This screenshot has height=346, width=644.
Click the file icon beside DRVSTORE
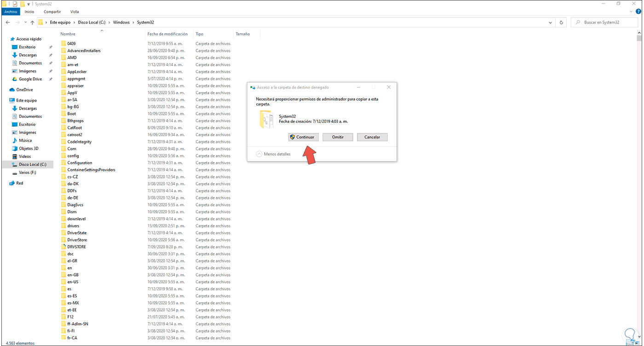[63, 247]
